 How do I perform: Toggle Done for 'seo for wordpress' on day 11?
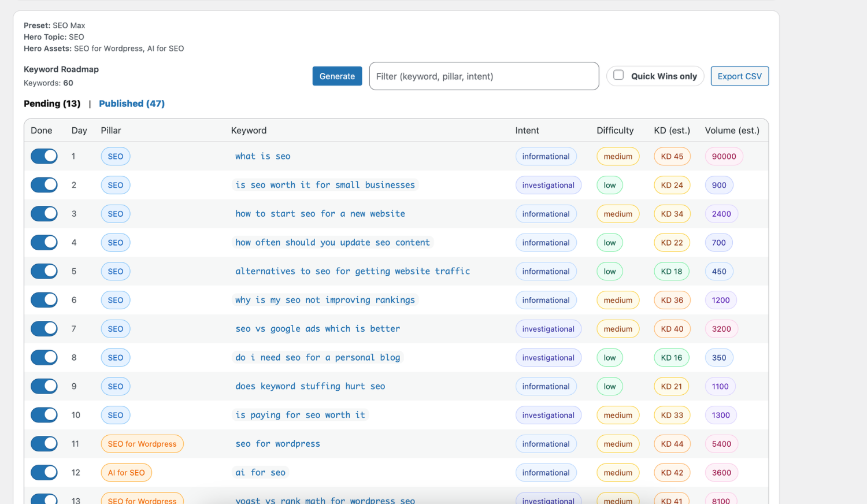[44, 443]
